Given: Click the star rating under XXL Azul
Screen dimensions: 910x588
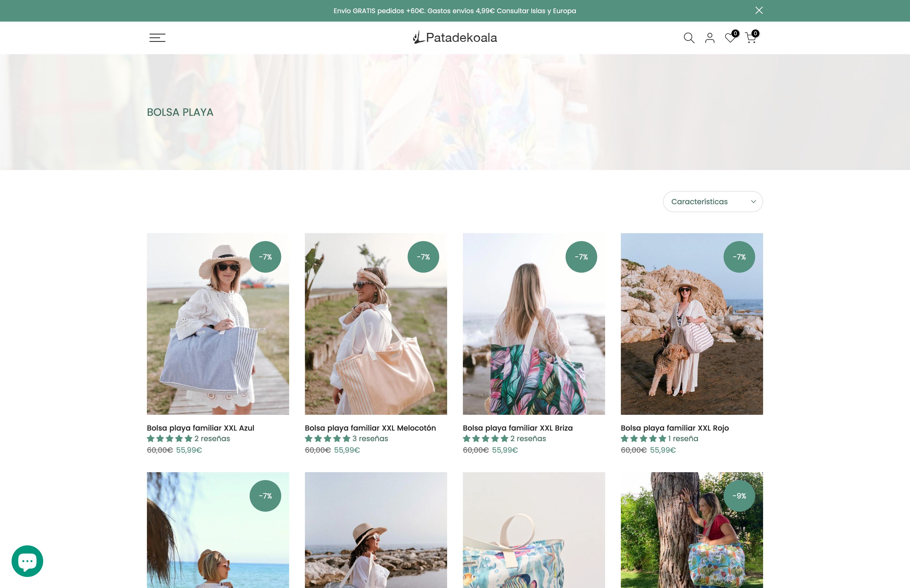Looking at the screenshot, I should click(170, 439).
